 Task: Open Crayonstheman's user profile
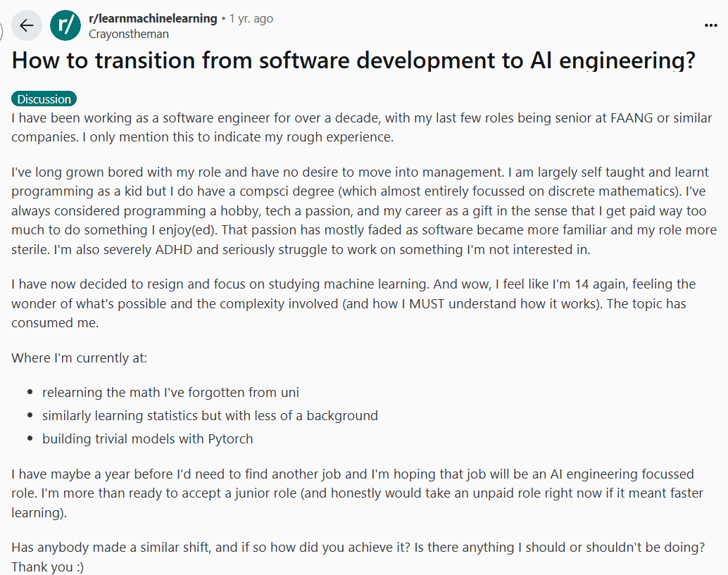coord(129,34)
